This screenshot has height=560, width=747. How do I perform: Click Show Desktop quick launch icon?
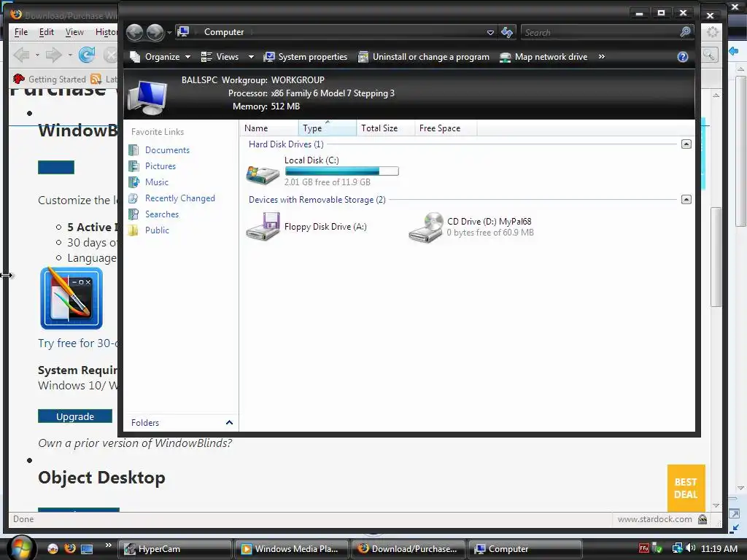(87, 548)
